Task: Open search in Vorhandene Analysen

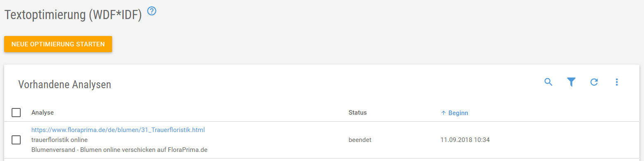Action: (548, 82)
